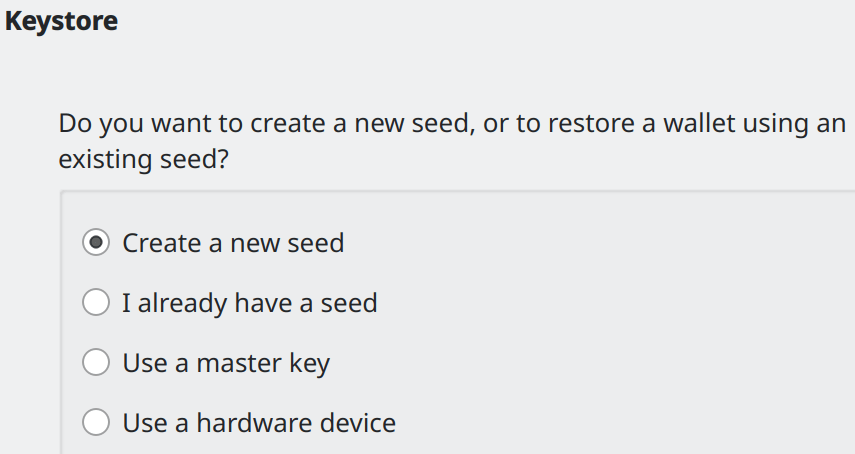The image size is (855, 454).
Task: Click the empty circle beside 'I already have a seed'
Action: coord(96,303)
